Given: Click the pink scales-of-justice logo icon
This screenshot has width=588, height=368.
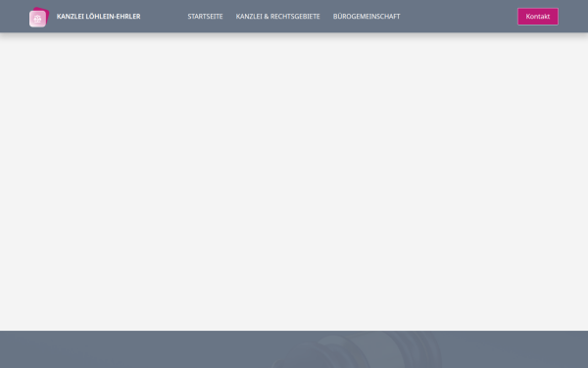Looking at the screenshot, I should [39, 17].
